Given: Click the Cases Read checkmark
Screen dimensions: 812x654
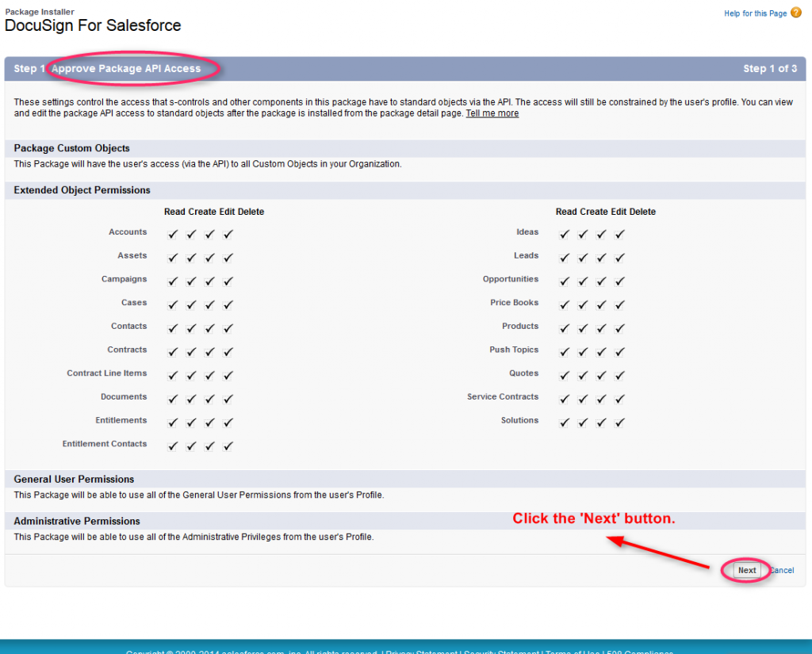Looking at the screenshot, I should (x=172, y=305).
